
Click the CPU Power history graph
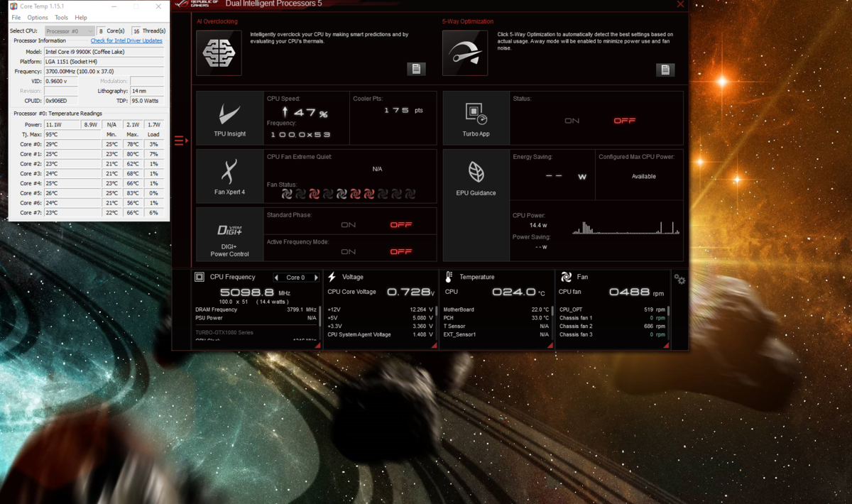click(x=626, y=227)
